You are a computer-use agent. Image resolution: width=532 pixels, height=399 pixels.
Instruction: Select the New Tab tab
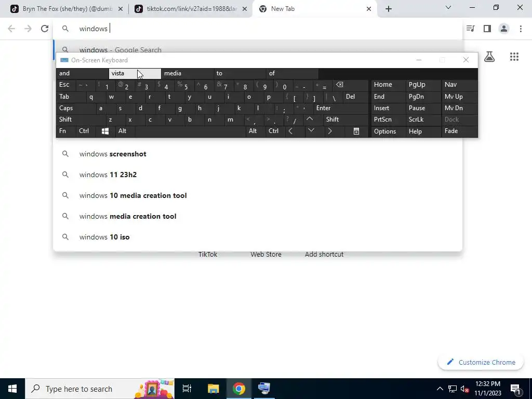pos(314,9)
